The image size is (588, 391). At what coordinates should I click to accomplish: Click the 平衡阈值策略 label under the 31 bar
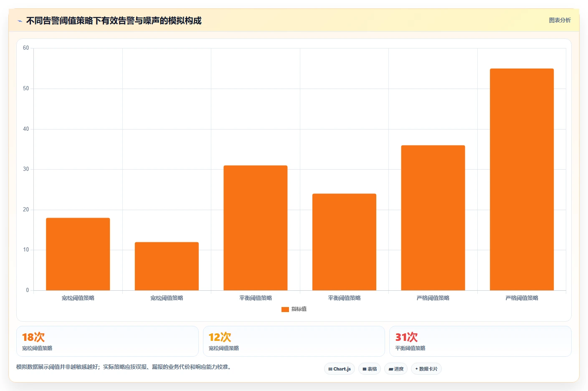[256, 298]
